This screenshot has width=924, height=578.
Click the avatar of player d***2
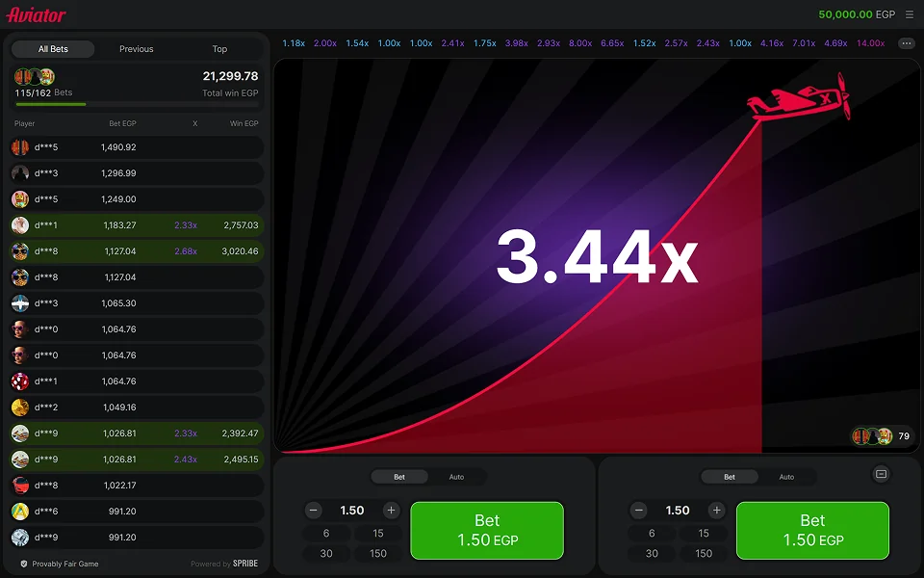[20, 407]
